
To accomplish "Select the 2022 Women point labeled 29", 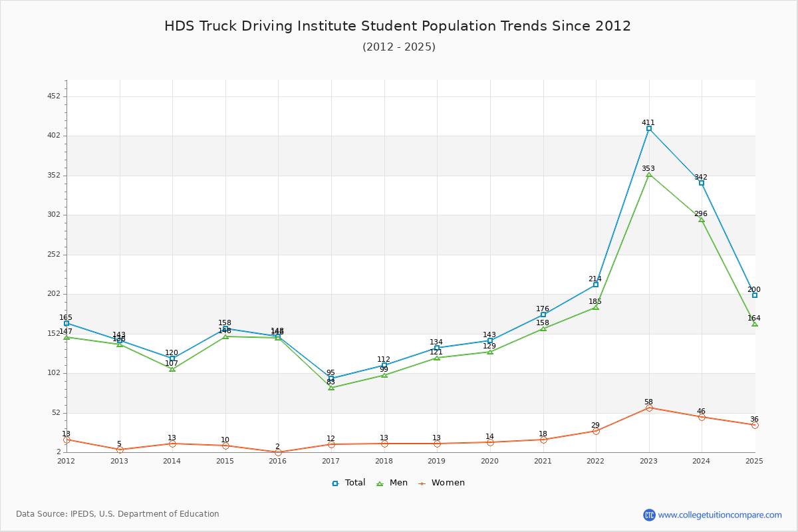I will point(596,431).
